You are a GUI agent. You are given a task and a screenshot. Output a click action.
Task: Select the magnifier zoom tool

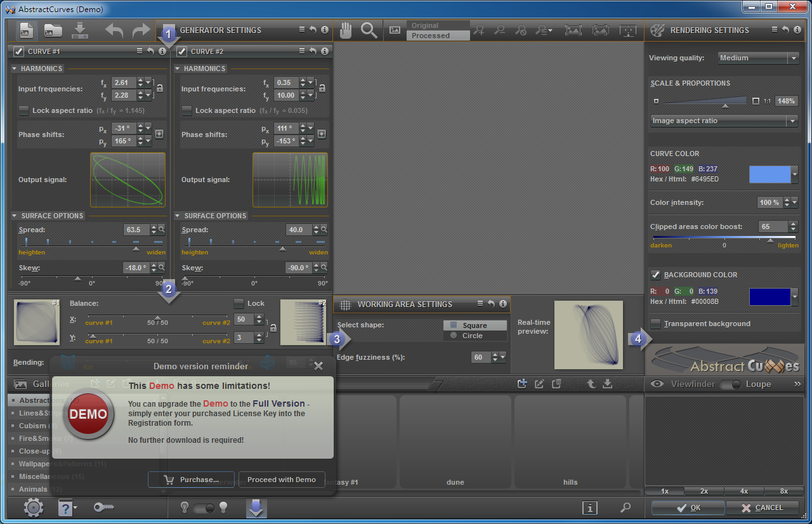(x=369, y=30)
